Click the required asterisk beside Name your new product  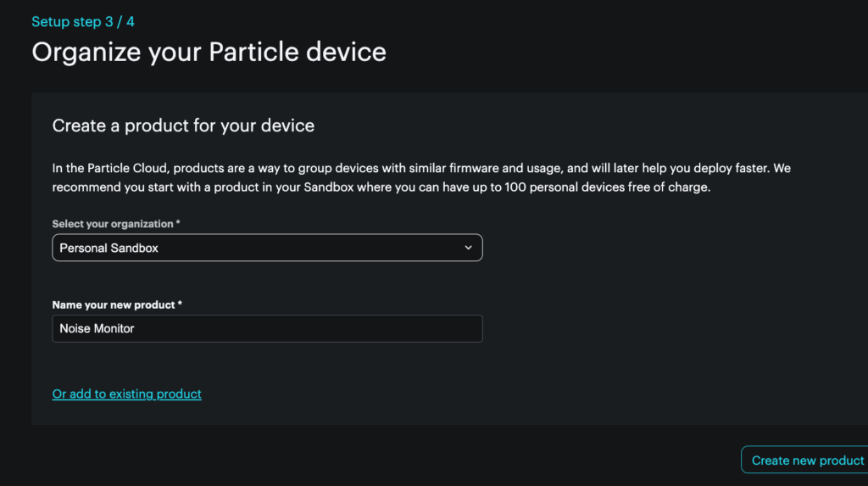[180, 304]
